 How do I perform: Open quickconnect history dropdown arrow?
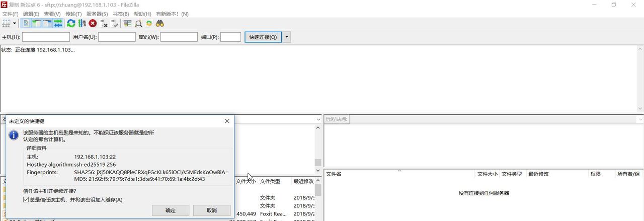[x=287, y=37]
